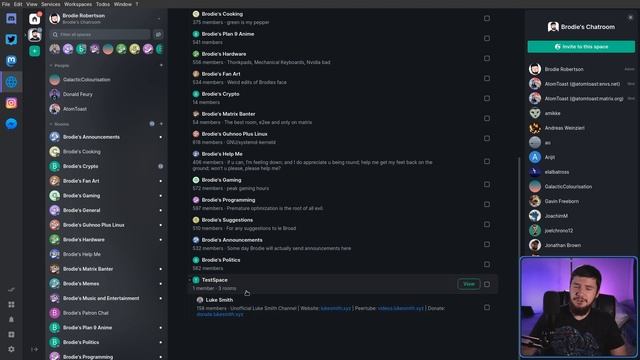Open the todos checkmark icon in bottom sidebar

click(11, 290)
